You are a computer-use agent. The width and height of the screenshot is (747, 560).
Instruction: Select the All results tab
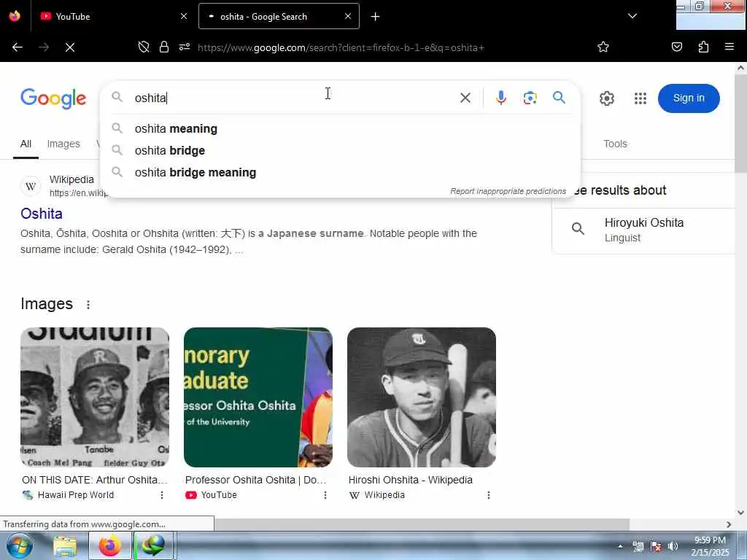coord(26,144)
